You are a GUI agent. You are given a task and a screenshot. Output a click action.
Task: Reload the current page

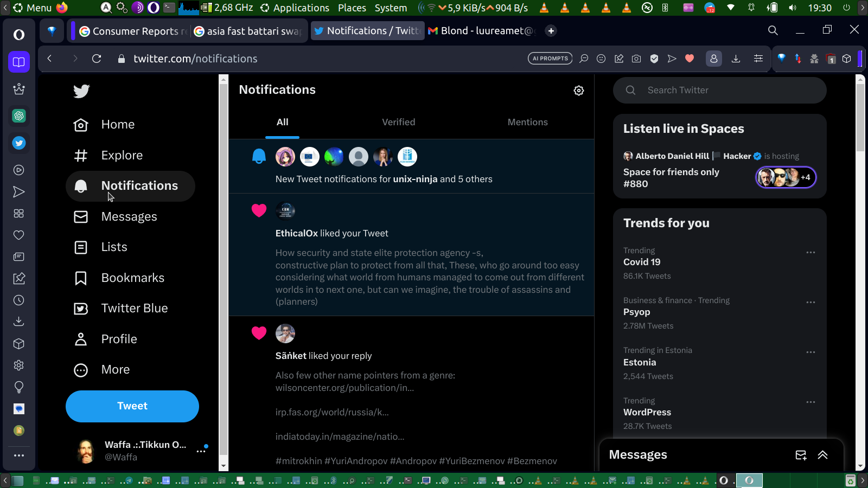point(97,59)
